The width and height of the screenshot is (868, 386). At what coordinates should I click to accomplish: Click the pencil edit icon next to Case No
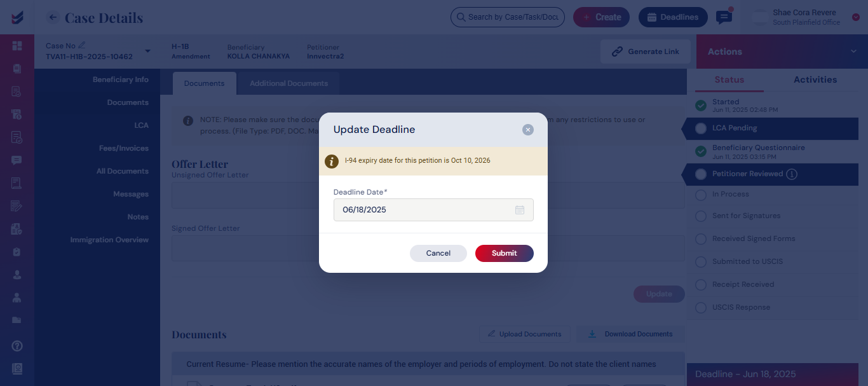[82, 45]
